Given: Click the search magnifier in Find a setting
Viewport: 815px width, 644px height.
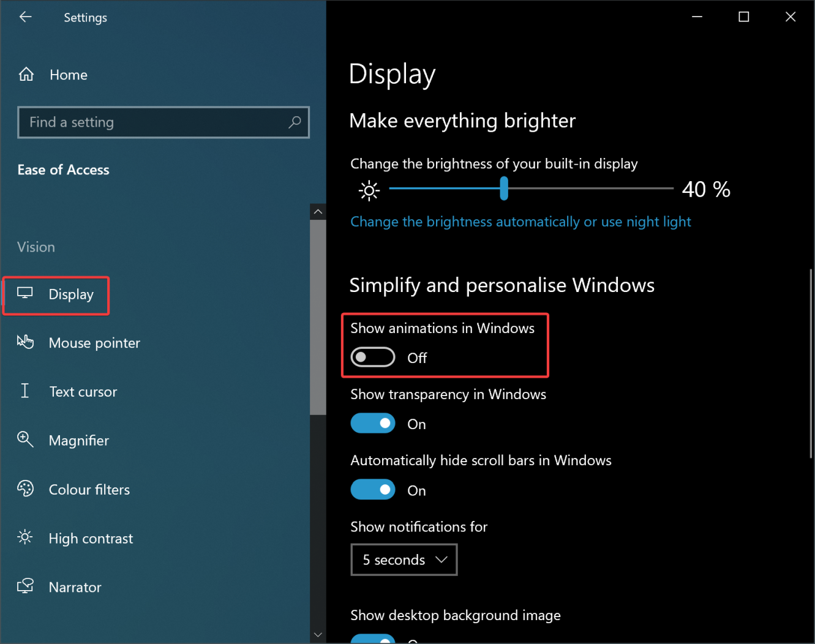Looking at the screenshot, I should coord(295,122).
